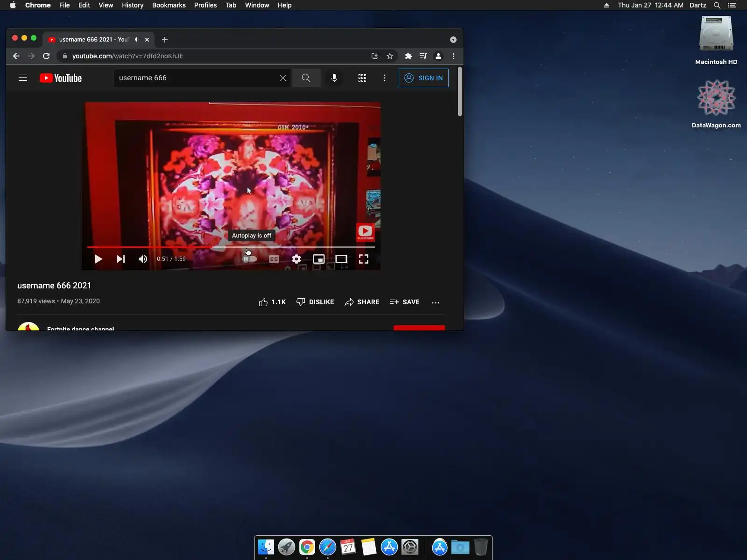This screenshot has height=560, width=747.
Task: Click the video title 'username 666 2021'
Action: click(54, 286)
